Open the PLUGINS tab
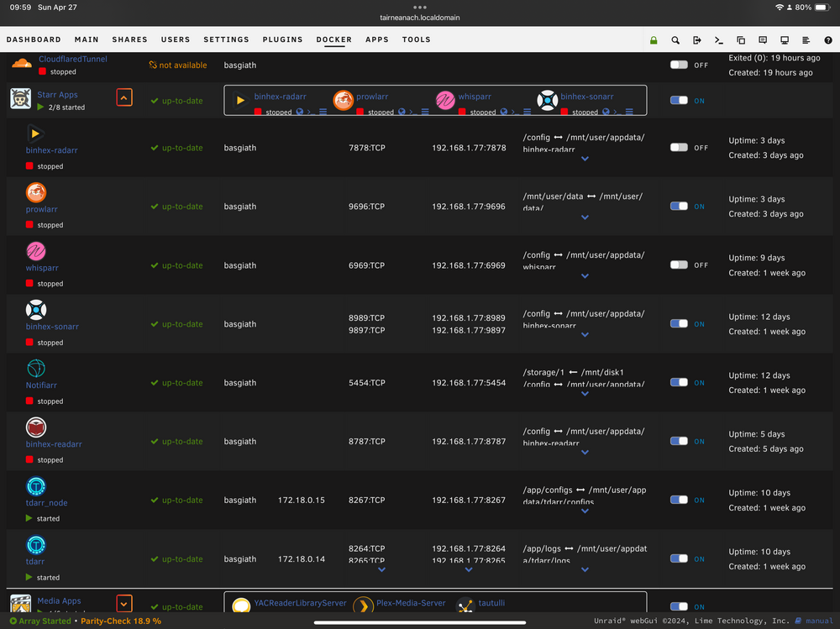 point(283,39)
